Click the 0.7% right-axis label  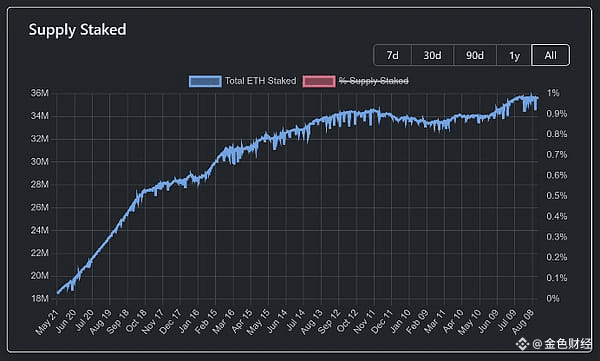557,155
